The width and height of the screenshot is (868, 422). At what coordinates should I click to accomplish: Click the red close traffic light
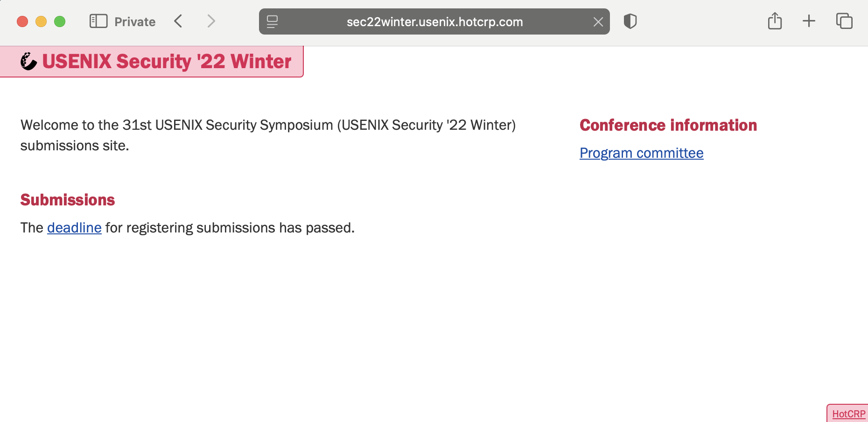pos(22,21)
